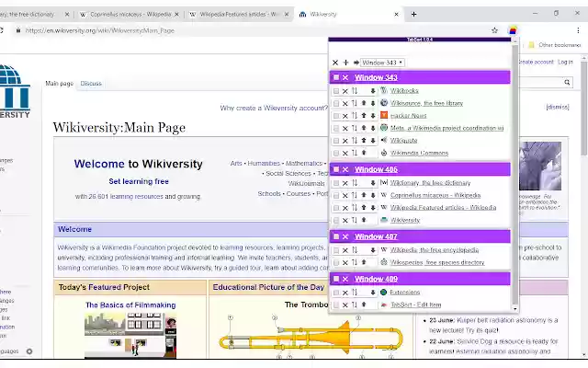Screen dimensions: 588x368
Task: Tick the checkbox for Wikimedia Commons row
Action: (x=336, y=153)
